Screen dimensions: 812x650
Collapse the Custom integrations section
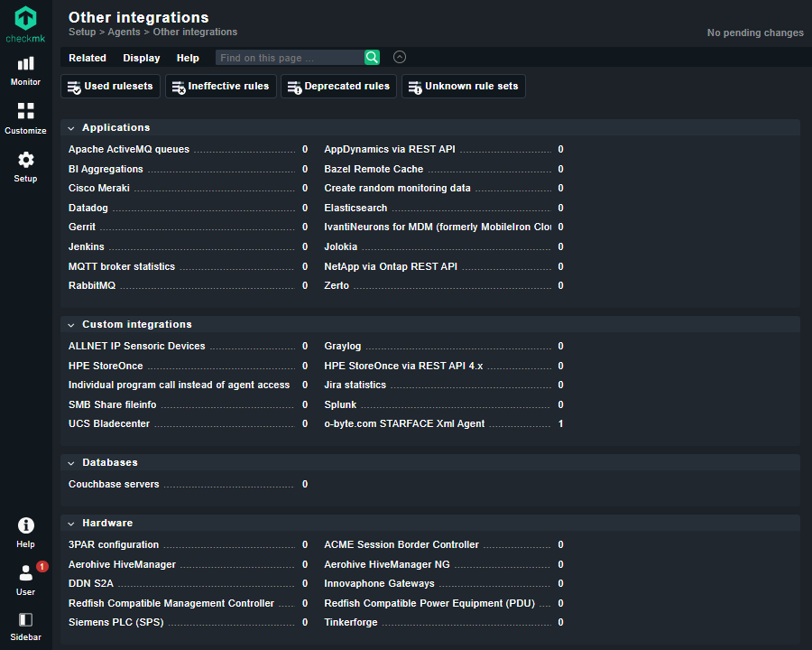coord(71,325)
